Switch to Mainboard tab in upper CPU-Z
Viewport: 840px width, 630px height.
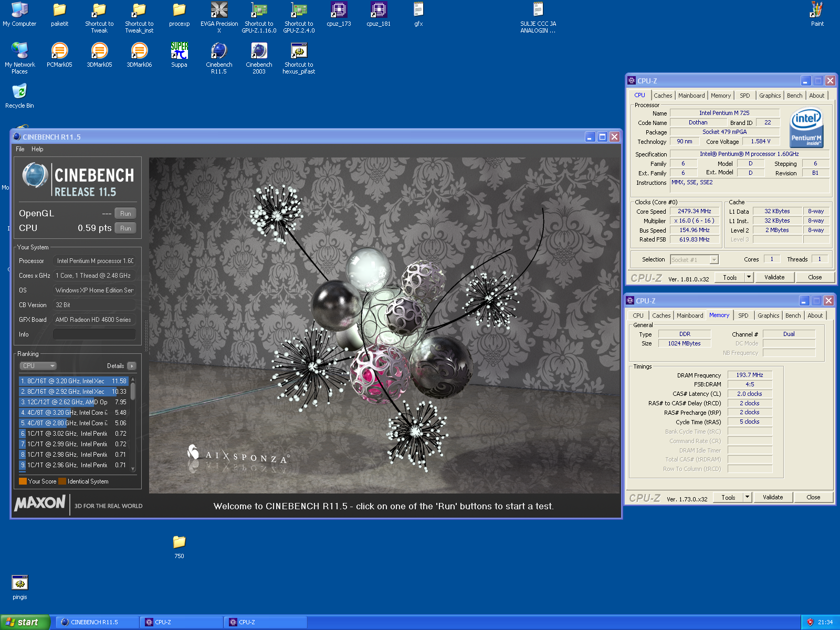691,96
